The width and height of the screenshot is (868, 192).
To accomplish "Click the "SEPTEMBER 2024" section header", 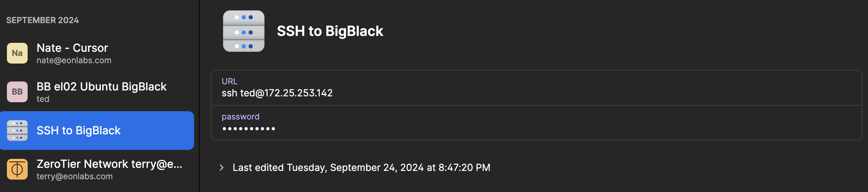I will 42,20.
